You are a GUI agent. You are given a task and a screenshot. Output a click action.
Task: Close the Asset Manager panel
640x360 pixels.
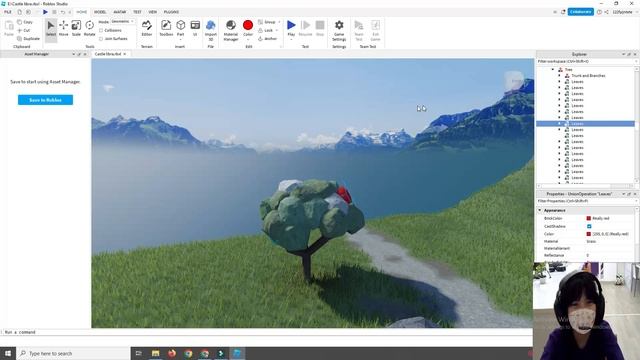click(x=85, y=54)
